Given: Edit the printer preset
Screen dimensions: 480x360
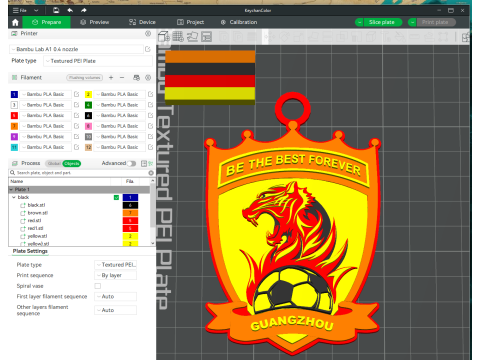Looking at the screenshot, I should click(x=148, y=49).
